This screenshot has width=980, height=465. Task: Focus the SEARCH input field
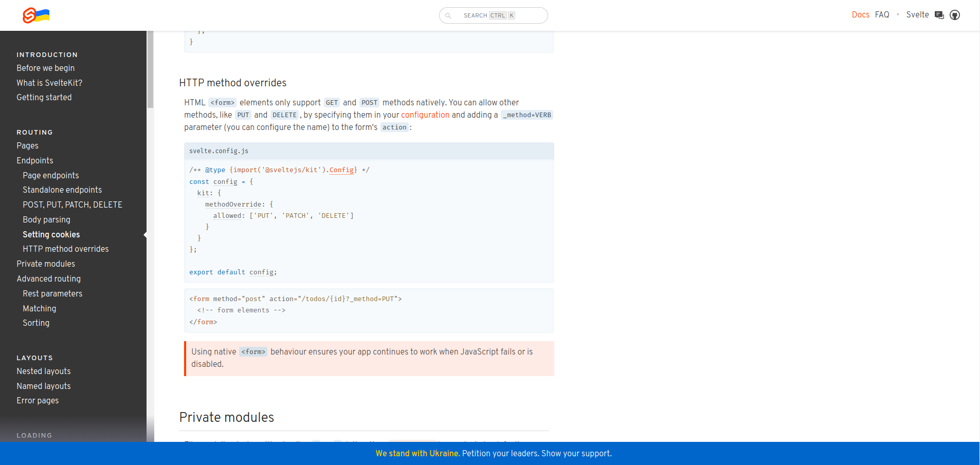point(494,15)
